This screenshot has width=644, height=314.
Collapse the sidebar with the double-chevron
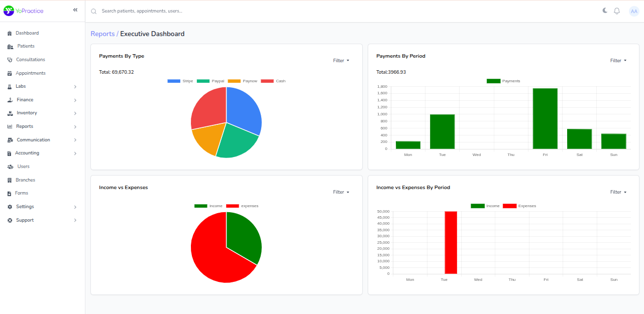click(75, 10)
